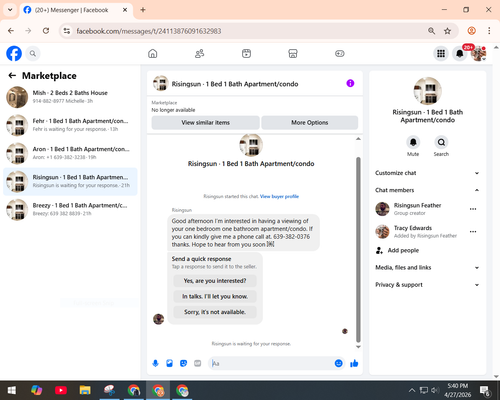Open the Gaming icon in top bar
500x400 pixels.
coord(340,53)
